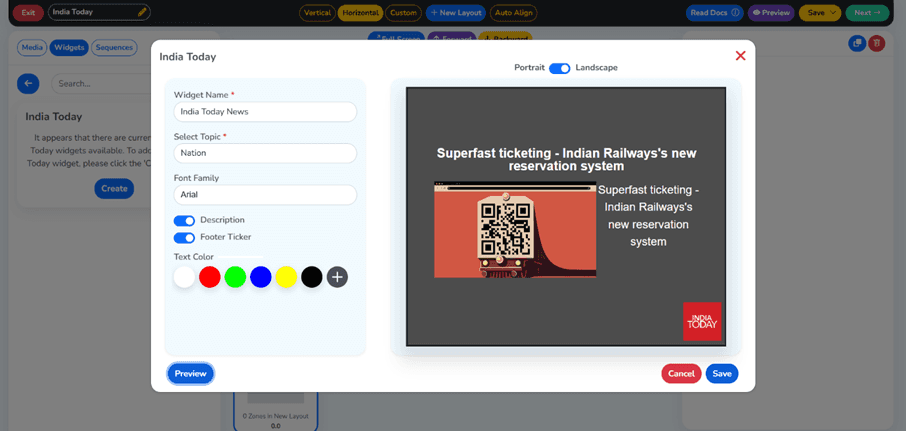Viewport: 906px width, 431px height.
Task: Choose the yellow text color swatch
Action: point(286,277)
